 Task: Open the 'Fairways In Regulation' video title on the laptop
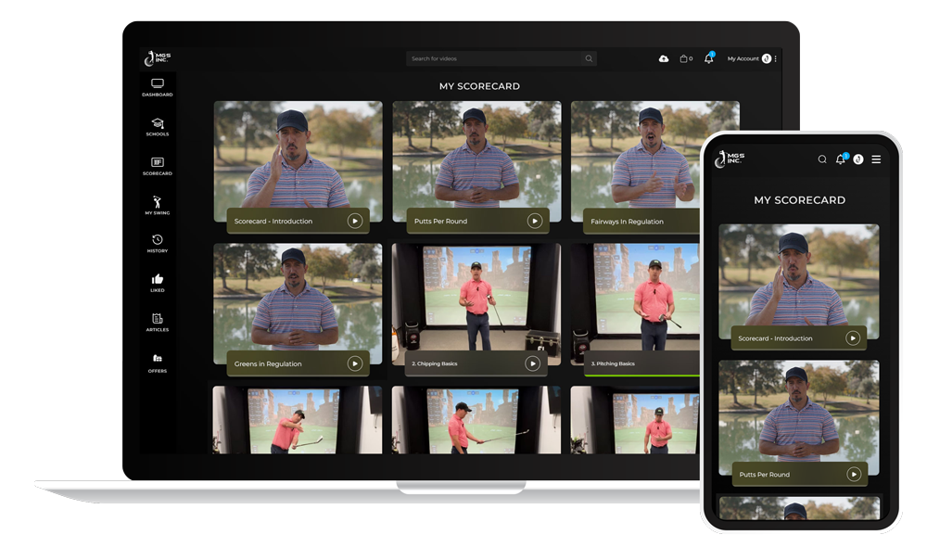(x=627, y=222)
